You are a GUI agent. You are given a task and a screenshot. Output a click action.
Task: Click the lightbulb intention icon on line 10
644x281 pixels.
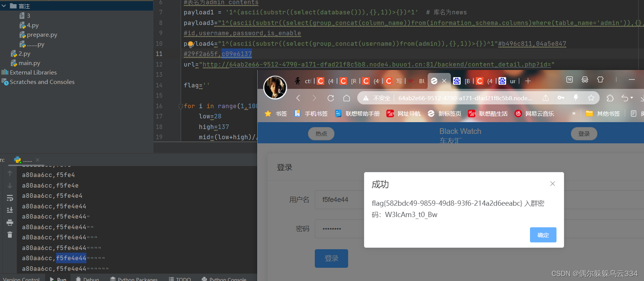[190, 44]
